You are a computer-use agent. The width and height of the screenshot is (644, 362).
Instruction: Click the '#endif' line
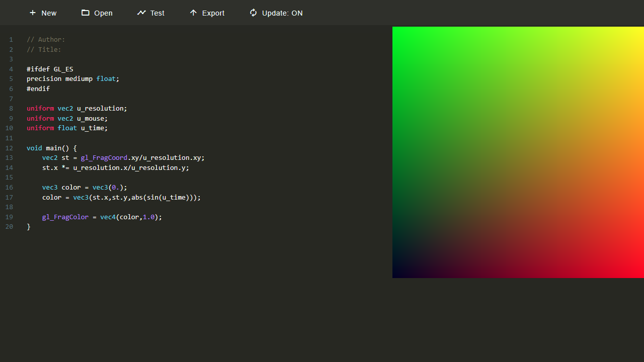pos(38,89)
